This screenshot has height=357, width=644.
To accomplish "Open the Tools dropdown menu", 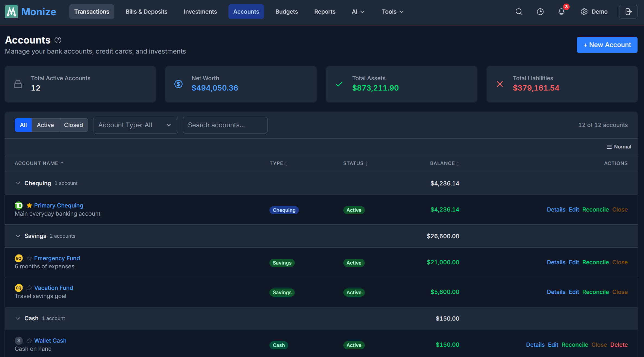I will [x=393, y=12].
